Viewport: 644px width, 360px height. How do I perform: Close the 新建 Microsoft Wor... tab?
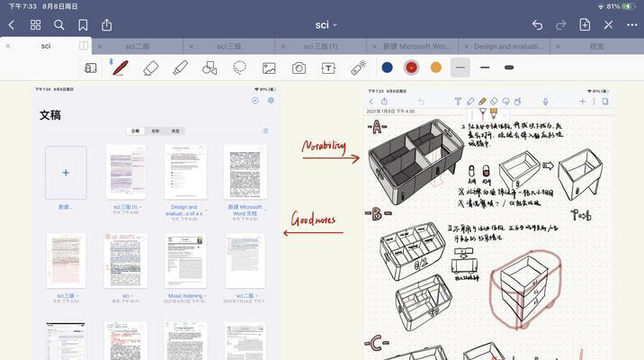tap(374, 47)
